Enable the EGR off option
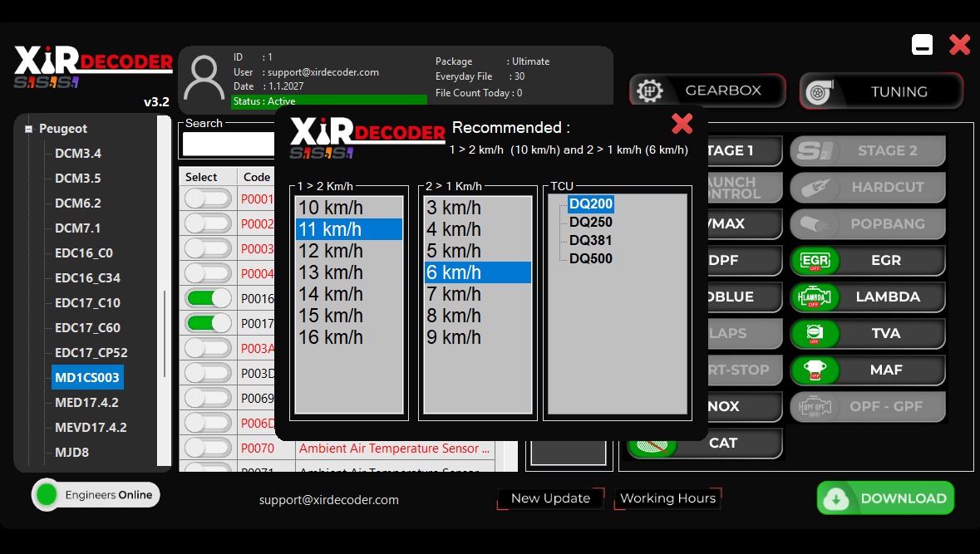Viewport: 980px width, 554px height. tap(868, 261)
